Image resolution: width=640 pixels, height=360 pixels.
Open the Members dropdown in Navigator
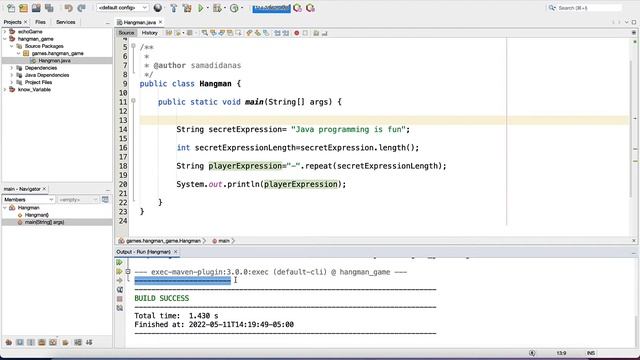pyautogui.click(x=29, y=200)
